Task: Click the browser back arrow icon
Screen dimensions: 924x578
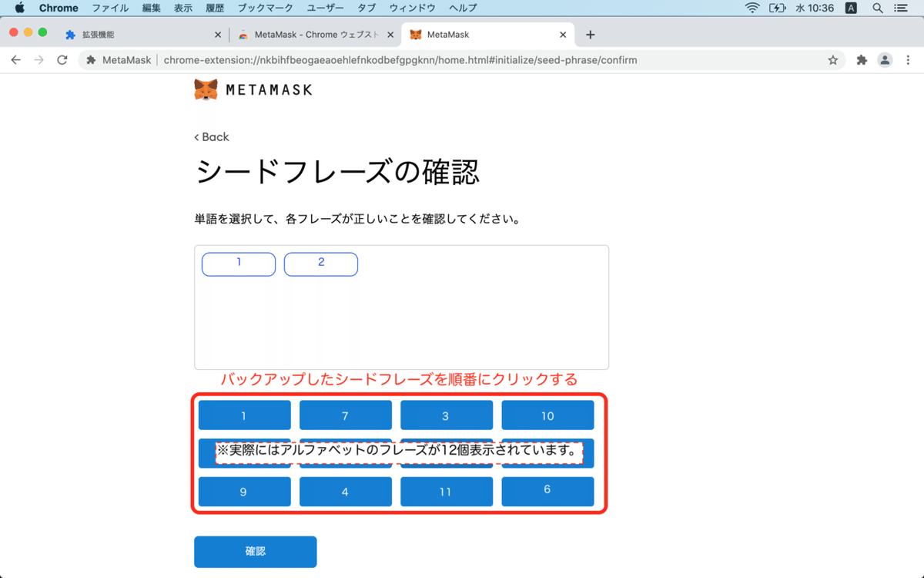Action: [15, 59]
